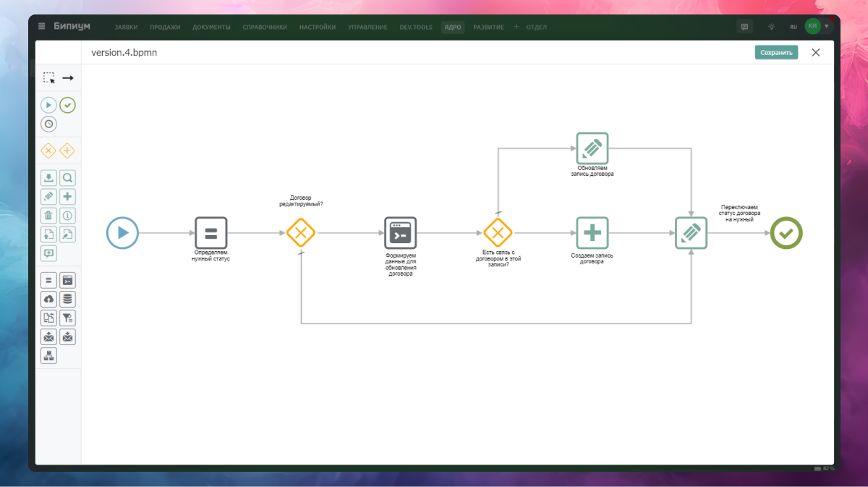Click the 'Договор редактируемый?' label text
The image size is (868, 487).
pos(301,200)
